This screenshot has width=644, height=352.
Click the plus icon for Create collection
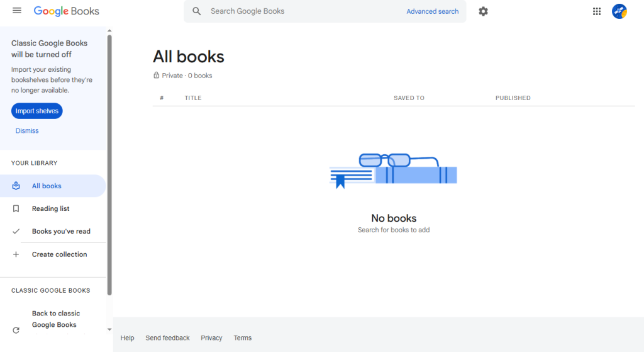coord(16,254)
